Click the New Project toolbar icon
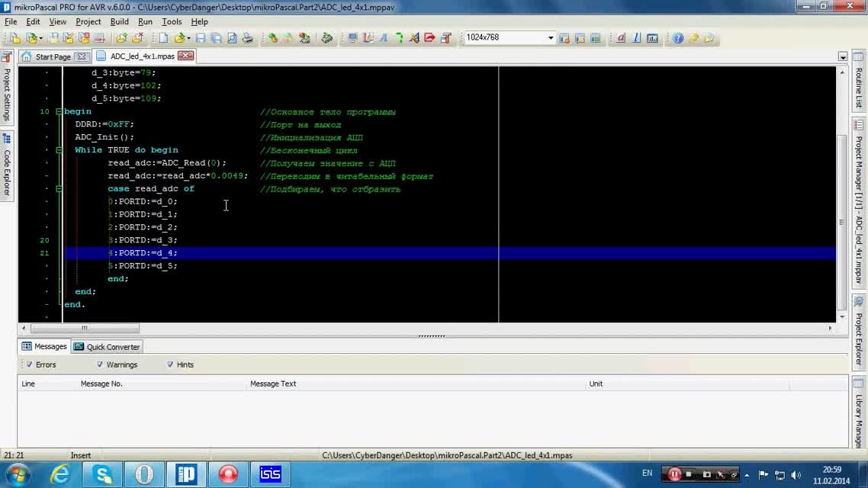868x488 pixels. (x=14, y=37)
